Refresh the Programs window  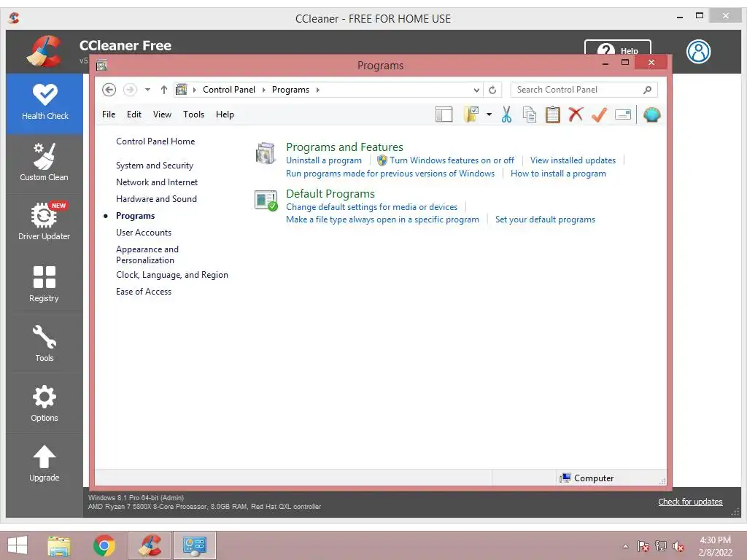(x=492, y=90)
